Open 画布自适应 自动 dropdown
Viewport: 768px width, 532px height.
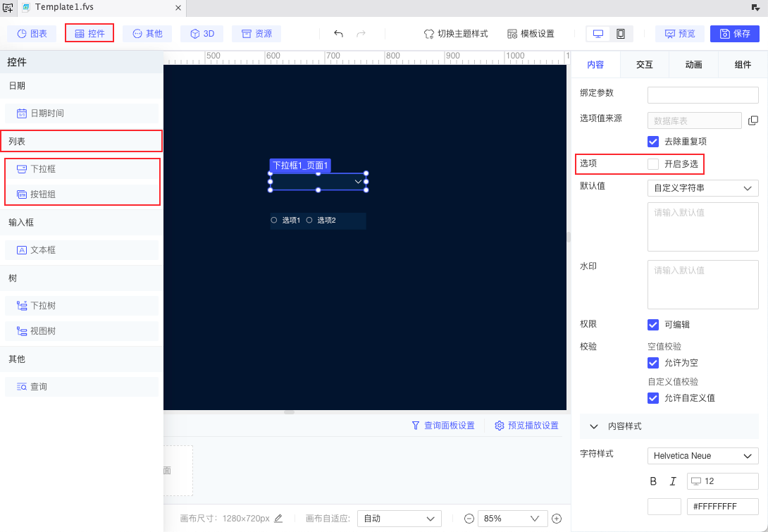(400, 519)
